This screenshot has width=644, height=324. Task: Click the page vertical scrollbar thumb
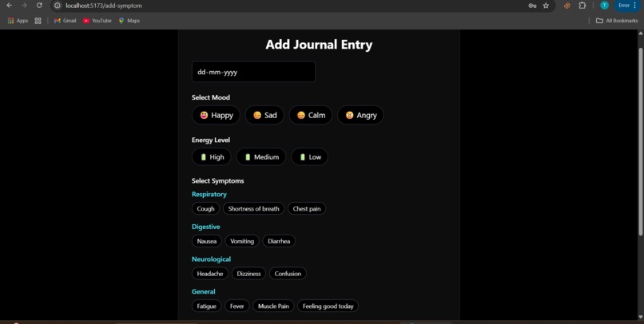tap(640, 141)
